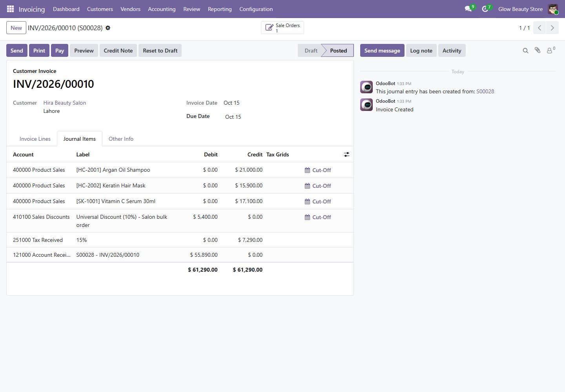Open the Vendors menu
Image resolution: width=565 pixels, height=392 pixels.
pos(130,9)
